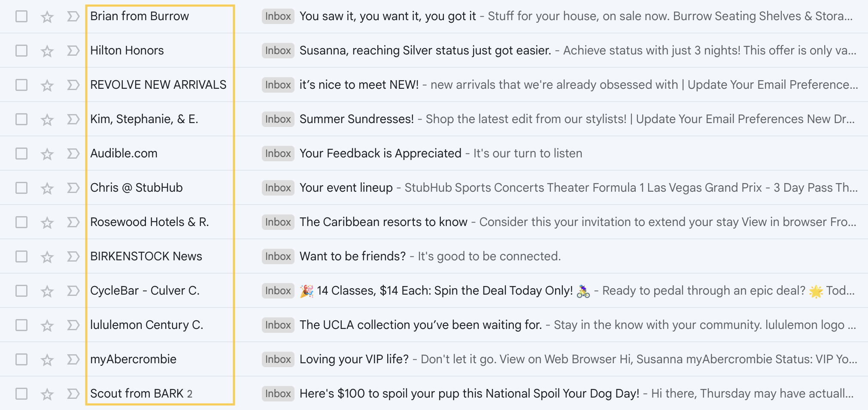This screenshot has height=410, width=868.
Task: Star the Hilton Honors email
Action: tap(47, 51)
